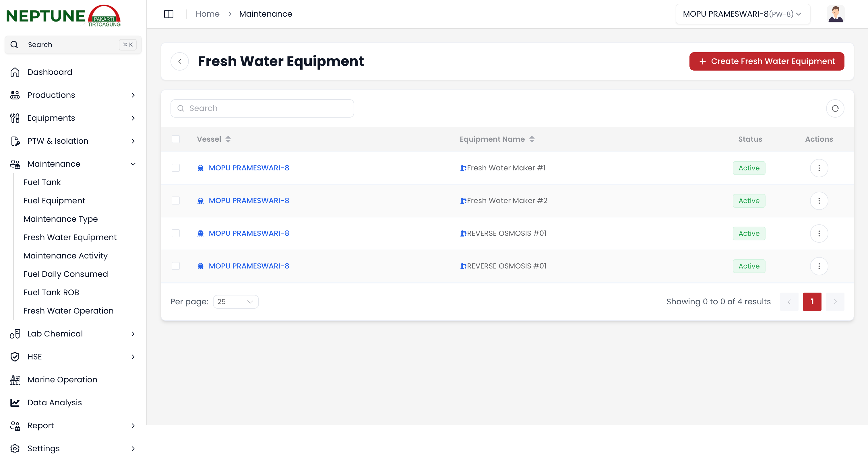Check the select-all header checkbox
This screenshot has width=868, height=467.
click(x=176, y=139)
